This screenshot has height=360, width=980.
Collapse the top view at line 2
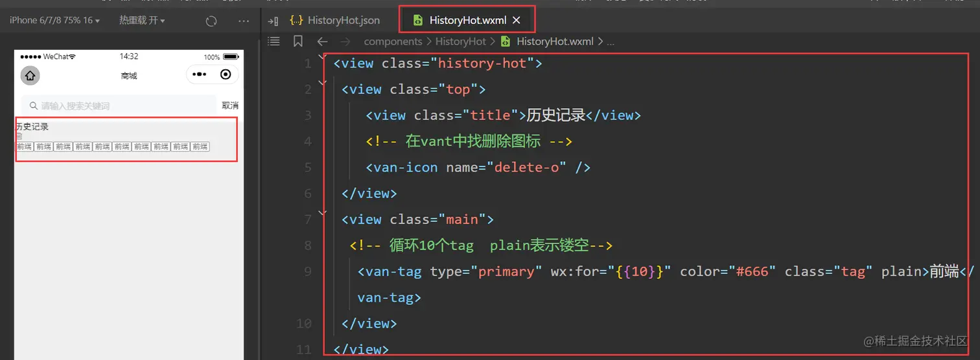(x=323, y=82)
